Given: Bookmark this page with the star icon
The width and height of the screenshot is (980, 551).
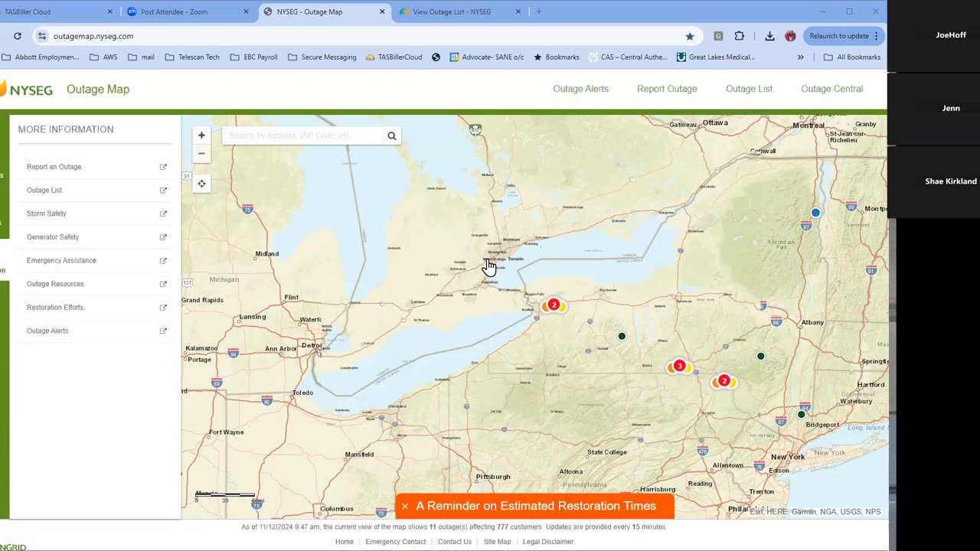Looking at the screenshot, I should coord(690,36).
